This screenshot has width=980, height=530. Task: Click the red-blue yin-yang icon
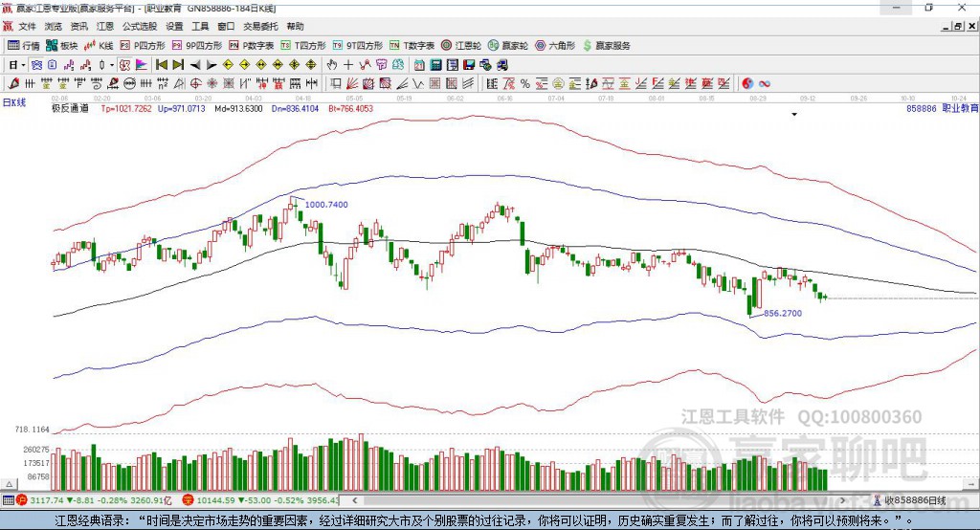[x=746, y=84]
